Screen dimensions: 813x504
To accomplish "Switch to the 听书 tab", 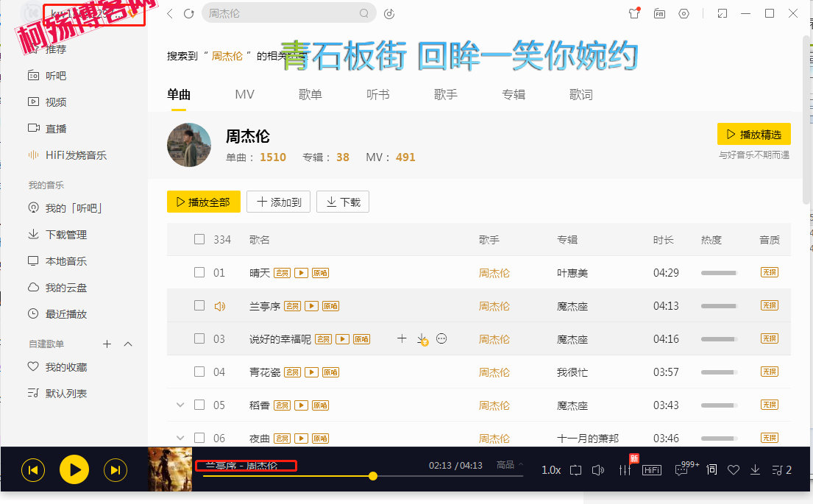I will click(378, 94).
